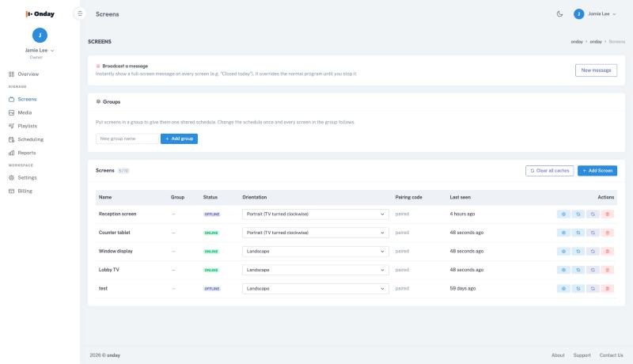Screen dimensions: 633x364
Task: Click the Onday logo
Action: [40, 13]
